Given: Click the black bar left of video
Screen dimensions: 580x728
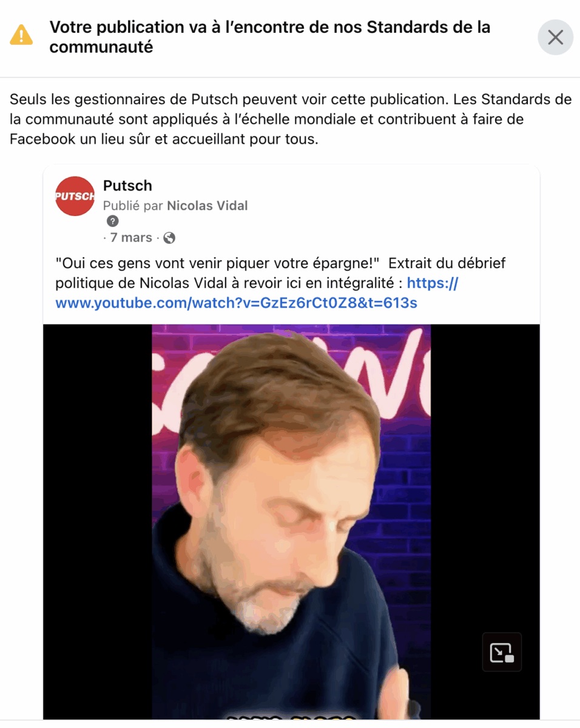Looking at the screenshot, I should 97,522.
